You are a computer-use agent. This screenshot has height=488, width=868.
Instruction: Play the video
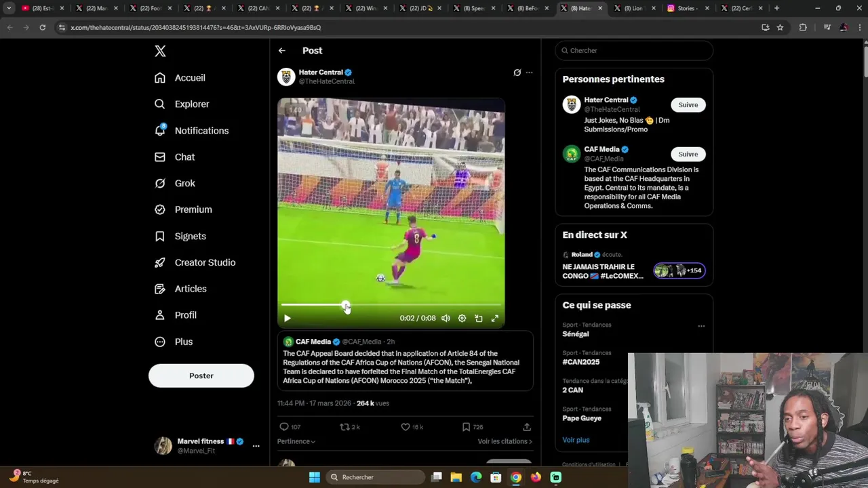(x=288, y=319)
